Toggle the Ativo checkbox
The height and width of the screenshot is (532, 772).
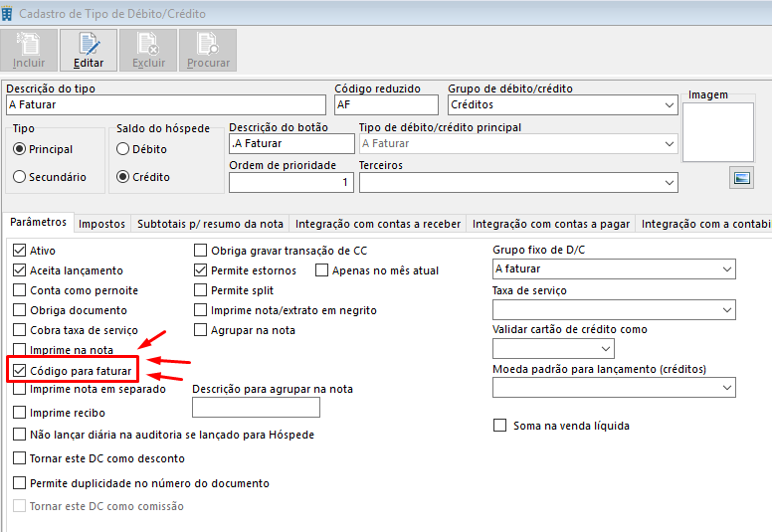(x=19, y=251)
